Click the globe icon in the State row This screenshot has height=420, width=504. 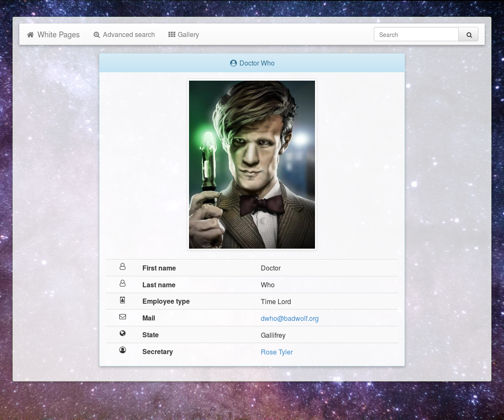(123, 333)
